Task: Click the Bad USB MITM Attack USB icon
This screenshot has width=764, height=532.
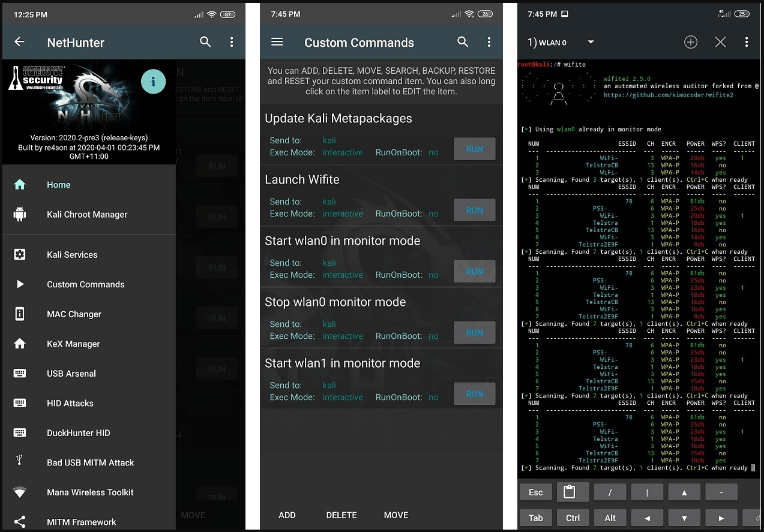Action: 20,461
